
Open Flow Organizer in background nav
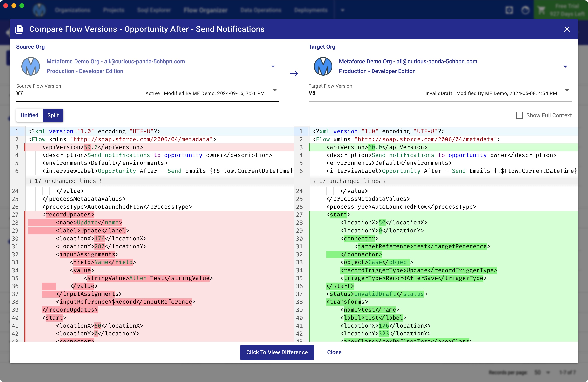(x=206, y=10)
